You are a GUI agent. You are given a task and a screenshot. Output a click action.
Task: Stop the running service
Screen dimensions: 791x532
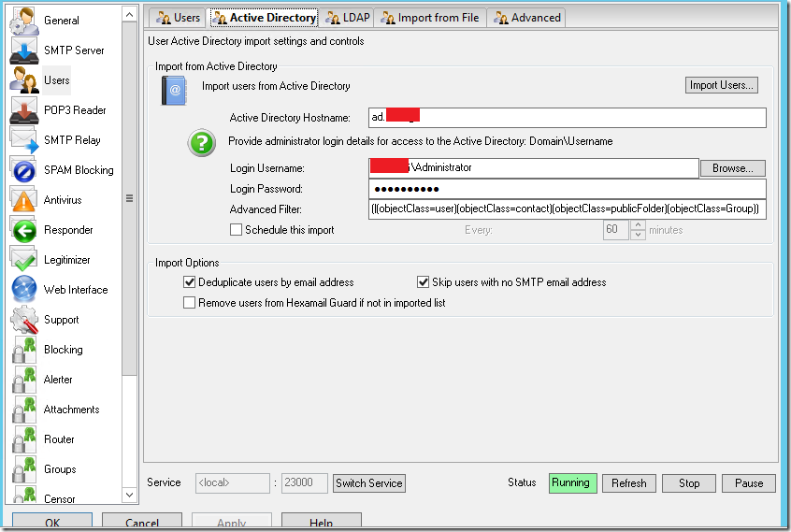689,483
